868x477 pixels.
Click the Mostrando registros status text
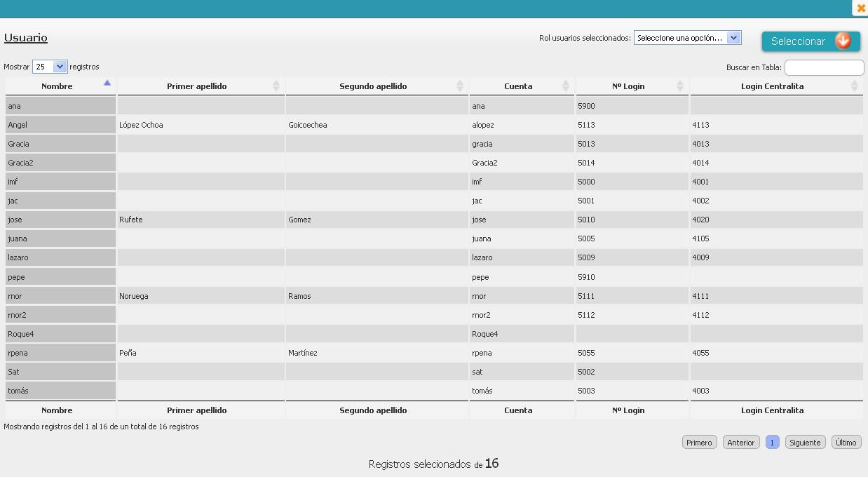(101, 426)
